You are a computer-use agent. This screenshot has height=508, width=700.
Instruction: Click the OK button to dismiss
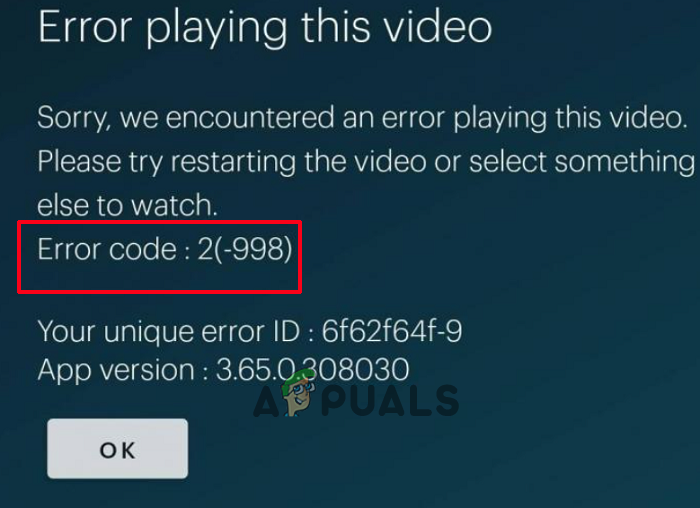click(117, 449)
